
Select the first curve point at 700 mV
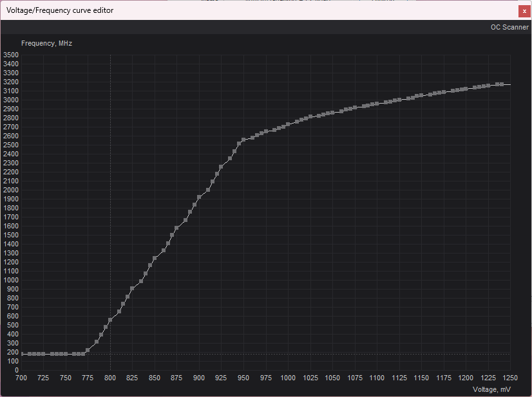pyautogui.click(x=21, y=354)
